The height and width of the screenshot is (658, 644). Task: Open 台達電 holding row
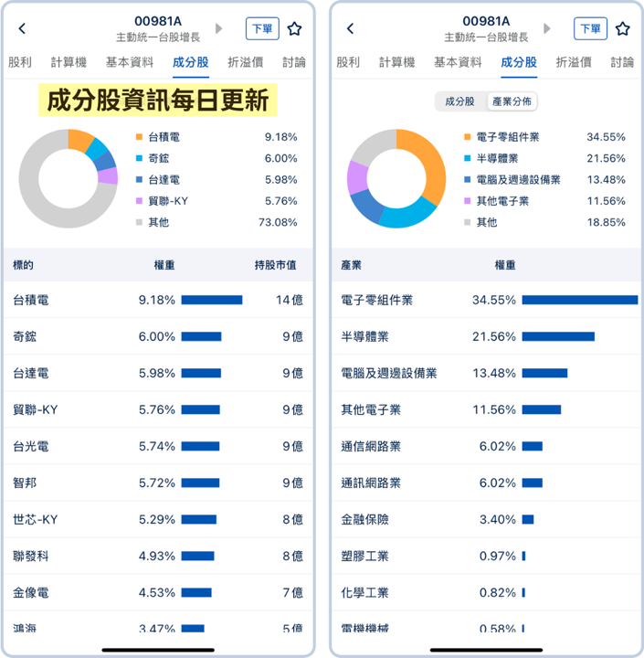[x=158, y=373]
